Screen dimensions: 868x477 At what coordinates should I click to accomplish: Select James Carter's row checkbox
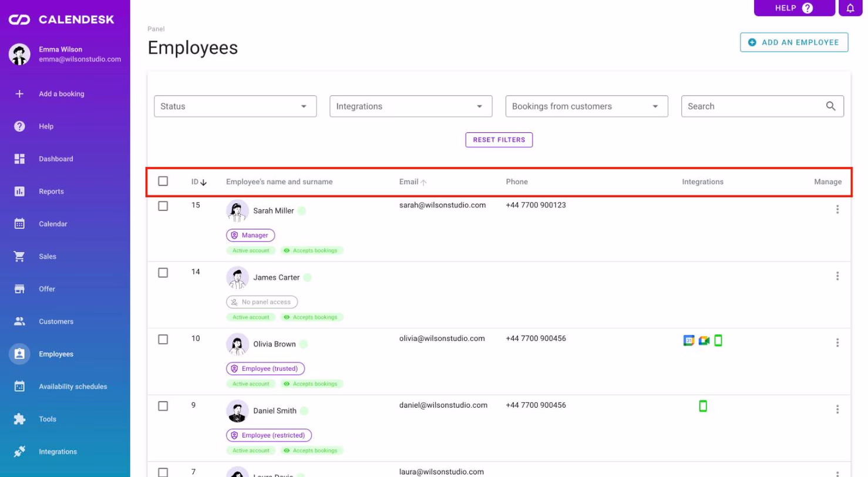tap(163, 273)
